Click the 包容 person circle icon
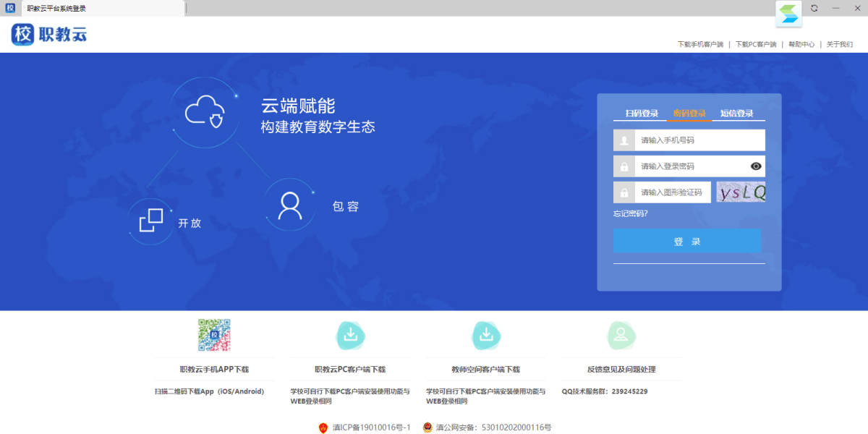The height and width of the screenshot is (434, 868). [x=289, y=205]
